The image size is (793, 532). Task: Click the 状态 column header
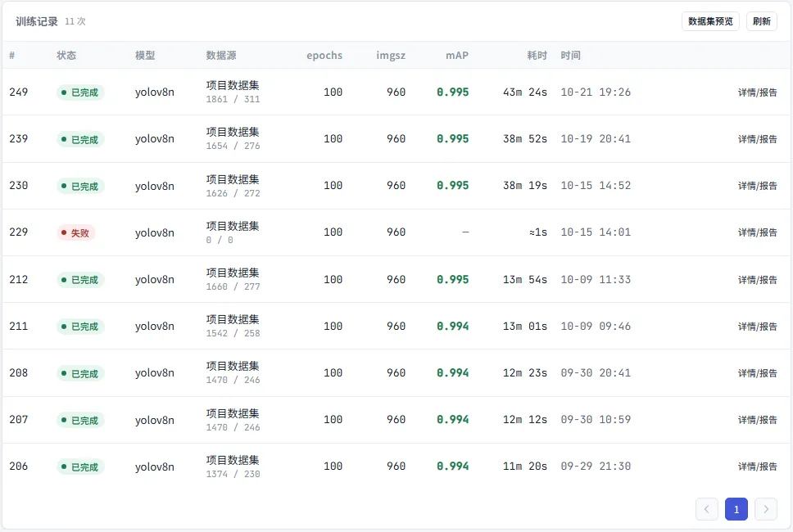pyautogui.click(x=66, y=55)
